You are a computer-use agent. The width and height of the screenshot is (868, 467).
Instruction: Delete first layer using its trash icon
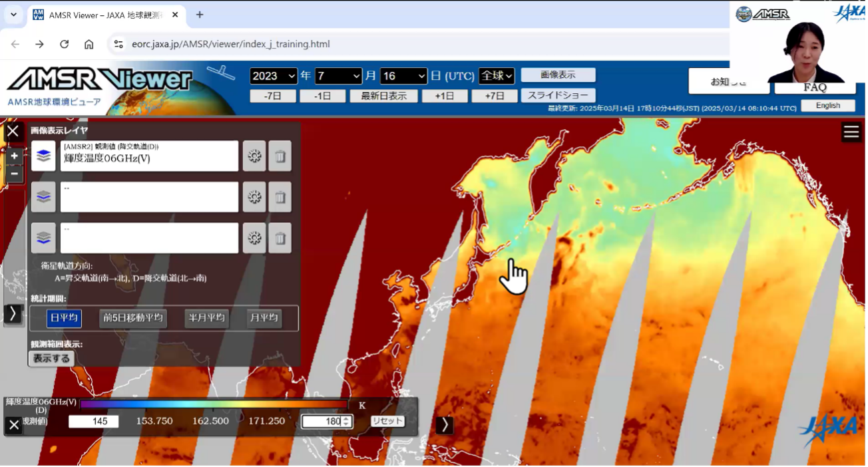pos(280,156)
